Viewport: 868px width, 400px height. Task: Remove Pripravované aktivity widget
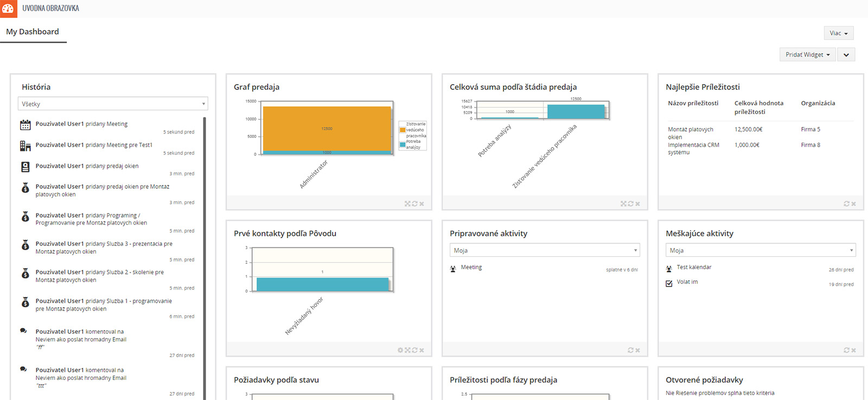(637, 351)
